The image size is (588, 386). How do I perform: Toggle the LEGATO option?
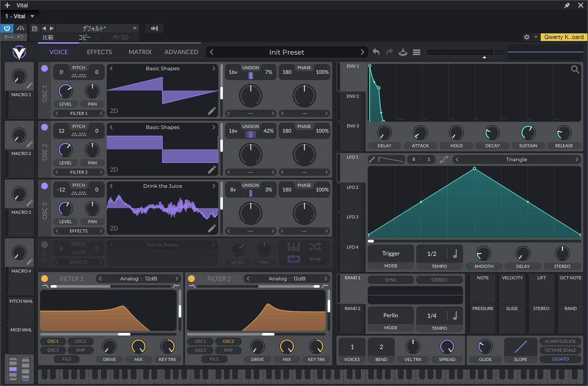tap(560, 359)
